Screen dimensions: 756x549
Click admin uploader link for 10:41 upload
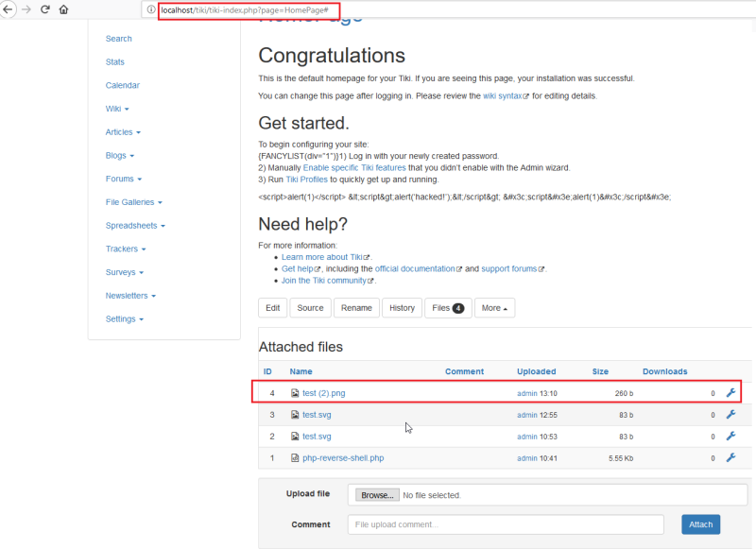(x=527, y=458)
